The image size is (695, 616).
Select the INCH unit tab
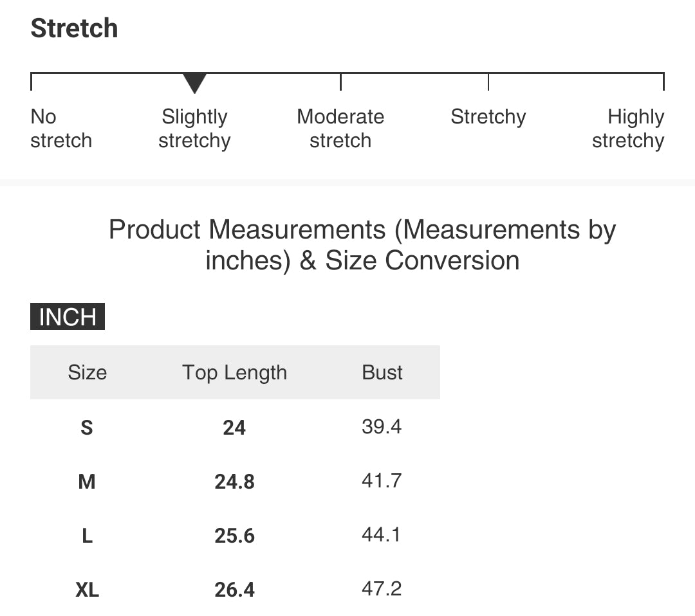pos(68,316)
